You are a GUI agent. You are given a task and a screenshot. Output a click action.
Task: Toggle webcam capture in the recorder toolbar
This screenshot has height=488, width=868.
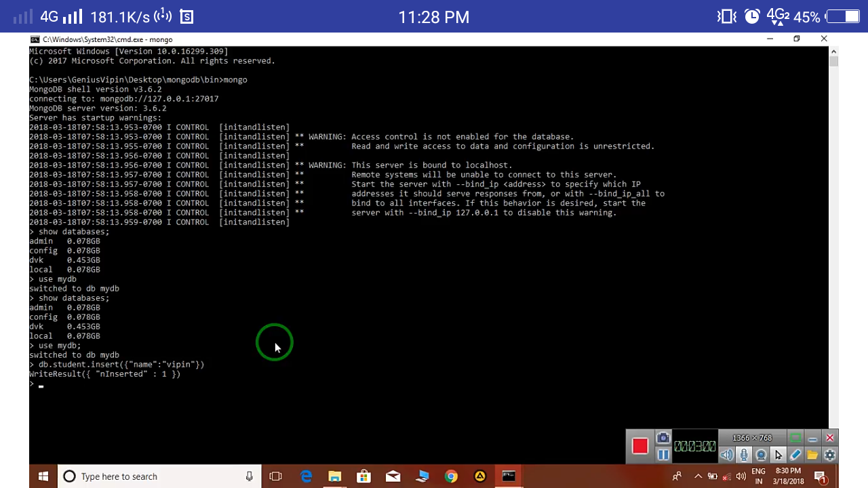point(761,455)
